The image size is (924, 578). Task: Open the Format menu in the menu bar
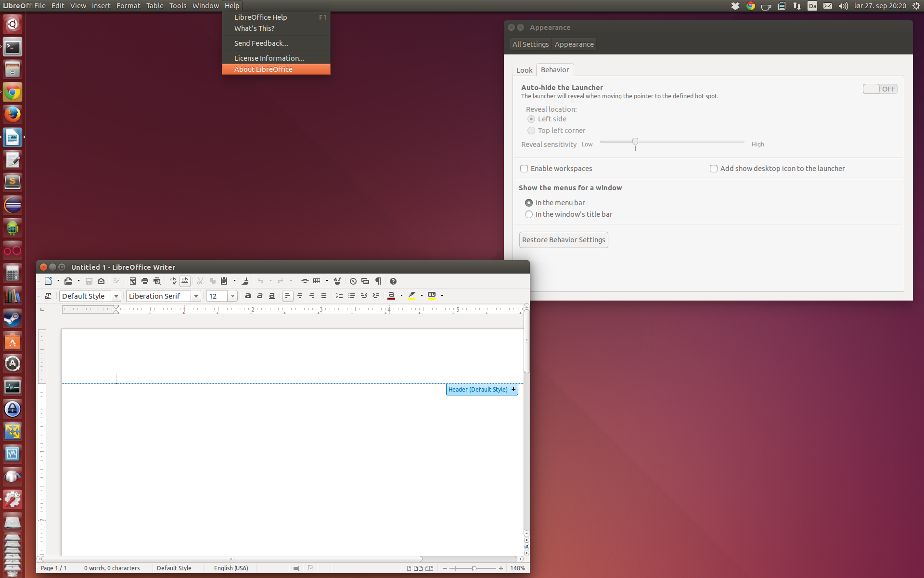128,6
